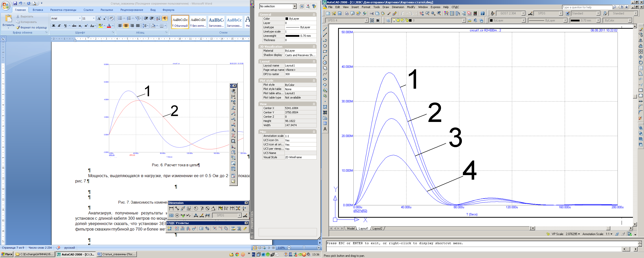The image size is (644, 258).
Task: Toggle bold formatting in Word
Action: pos(53,26)
